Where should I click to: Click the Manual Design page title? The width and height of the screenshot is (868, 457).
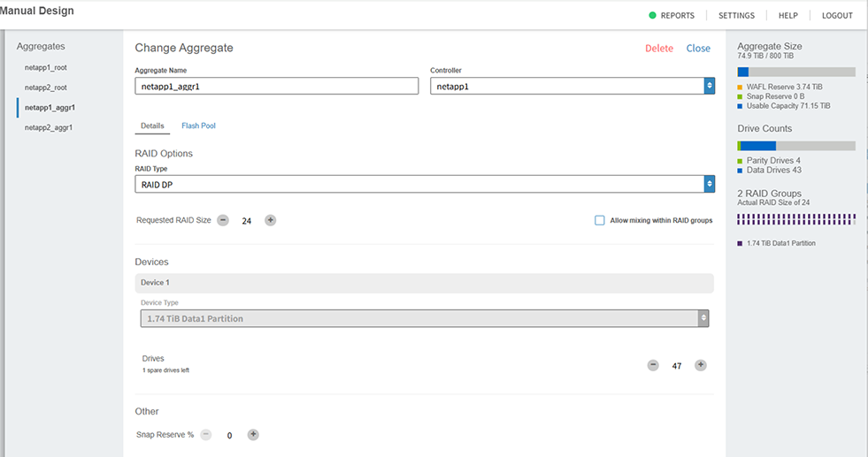(37, 11)
